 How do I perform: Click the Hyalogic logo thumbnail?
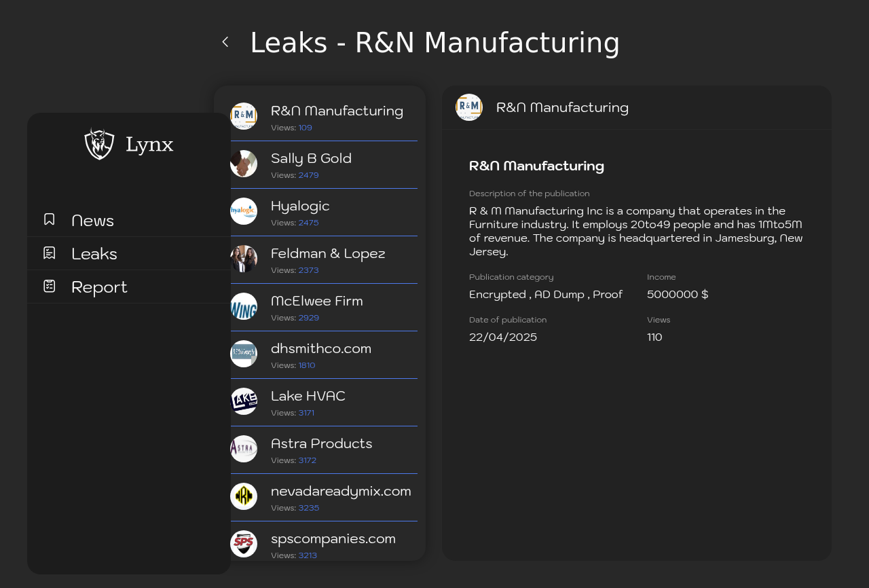pos(244,211)
